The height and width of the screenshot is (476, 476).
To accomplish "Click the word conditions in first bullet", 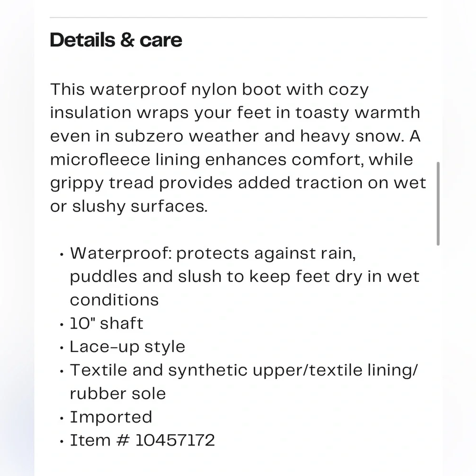I will pyautogui.click(x=114, y=300).
